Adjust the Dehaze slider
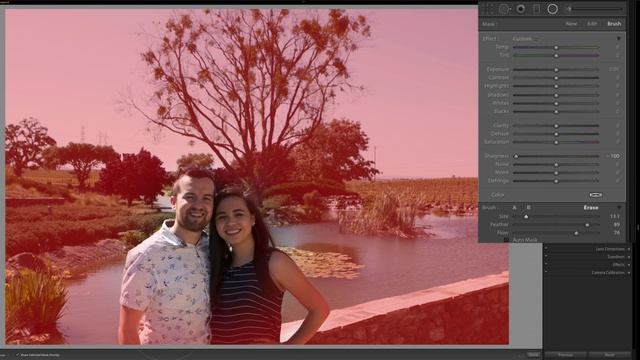The height and width of the screenshot is (360, 640). click(x=556, y=134)
